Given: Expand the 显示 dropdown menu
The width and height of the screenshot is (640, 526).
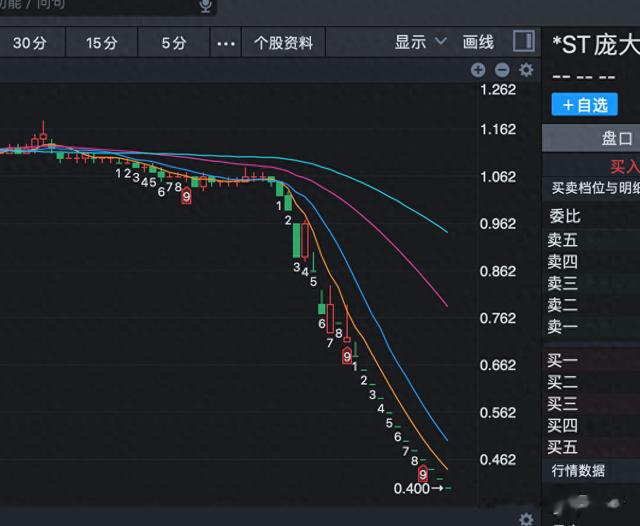Looking at the screenshot, I should point(418,42).
